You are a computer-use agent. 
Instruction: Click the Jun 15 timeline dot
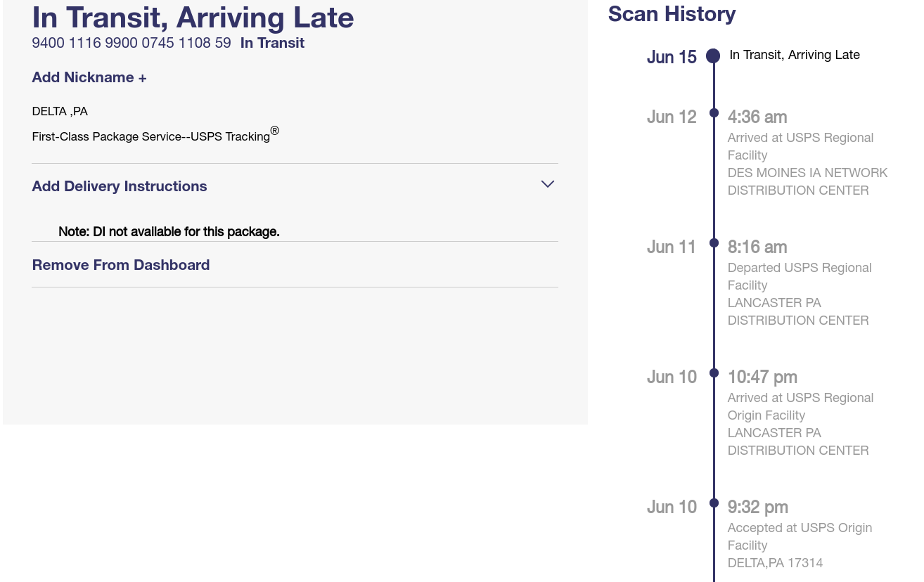tap(713, 56)
